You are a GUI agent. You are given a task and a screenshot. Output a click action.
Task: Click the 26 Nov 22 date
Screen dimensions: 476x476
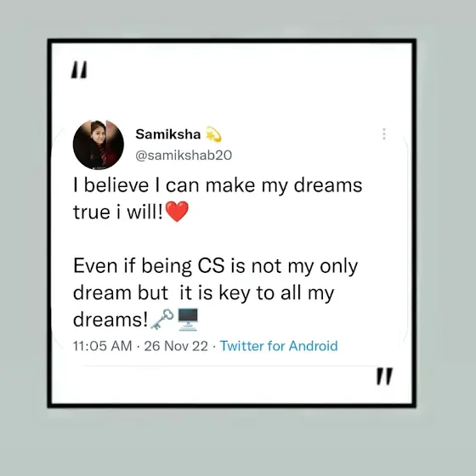coord(176,346)
